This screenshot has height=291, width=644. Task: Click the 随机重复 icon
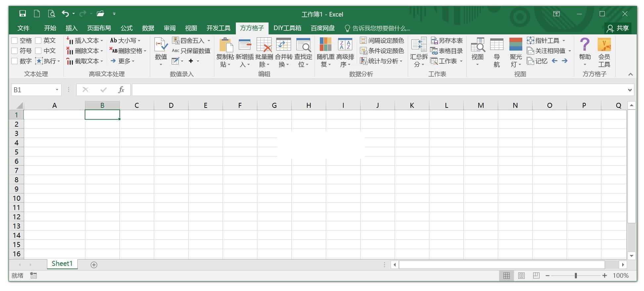point(325,45)
